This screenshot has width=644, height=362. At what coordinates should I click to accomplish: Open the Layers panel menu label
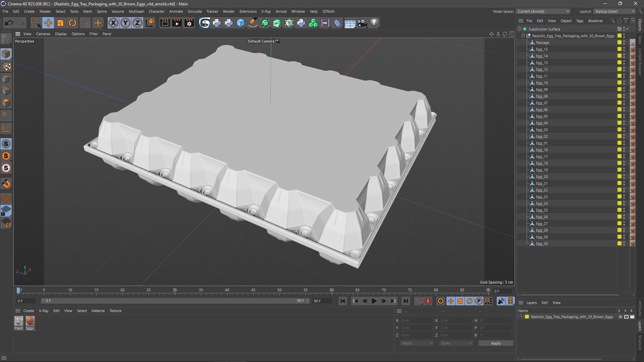click(531, 303)
